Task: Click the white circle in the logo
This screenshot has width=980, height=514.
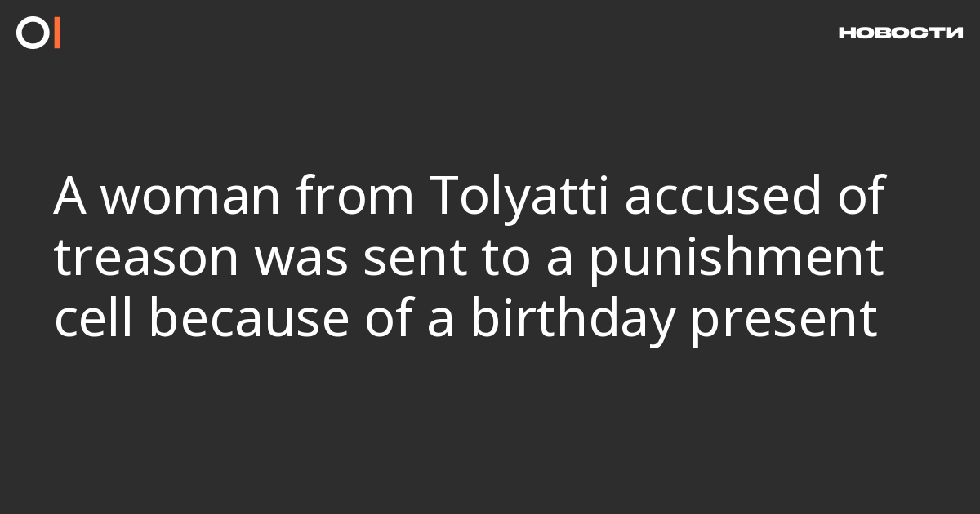Action: point(33,33)
